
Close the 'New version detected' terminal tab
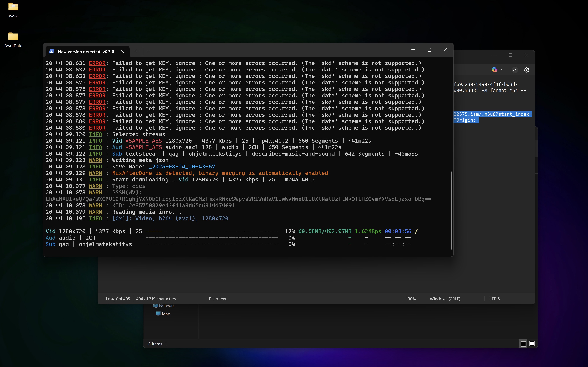pos(122,51)
